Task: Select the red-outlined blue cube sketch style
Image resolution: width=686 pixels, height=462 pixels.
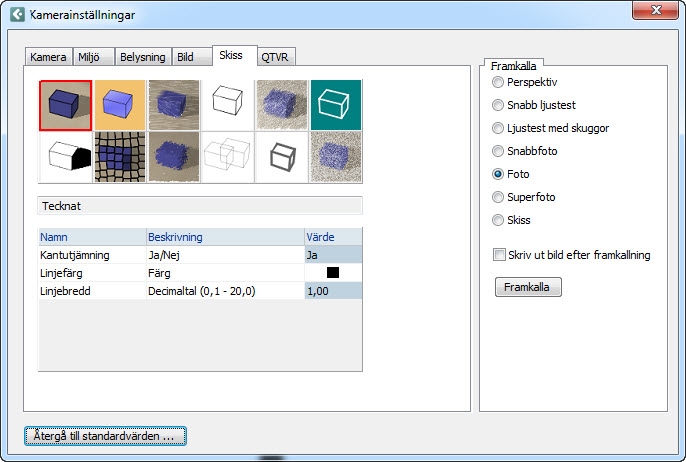Action: 66,105
